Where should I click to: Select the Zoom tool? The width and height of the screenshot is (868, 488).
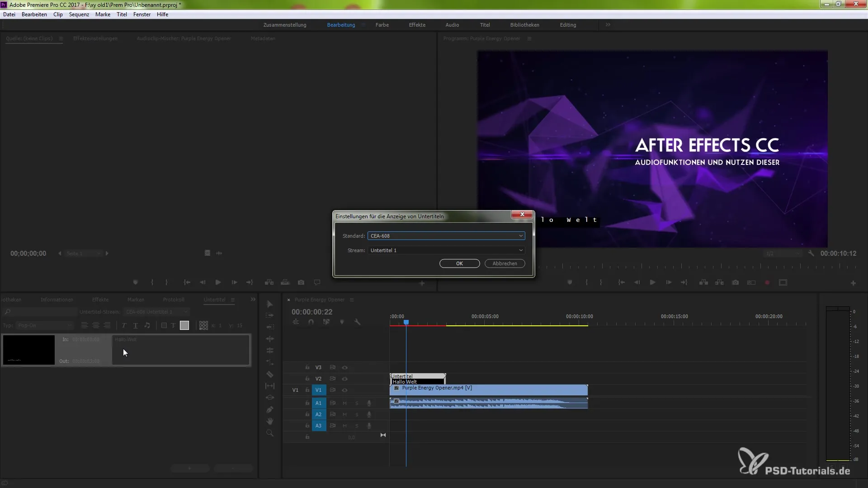(x=270, y=433)
